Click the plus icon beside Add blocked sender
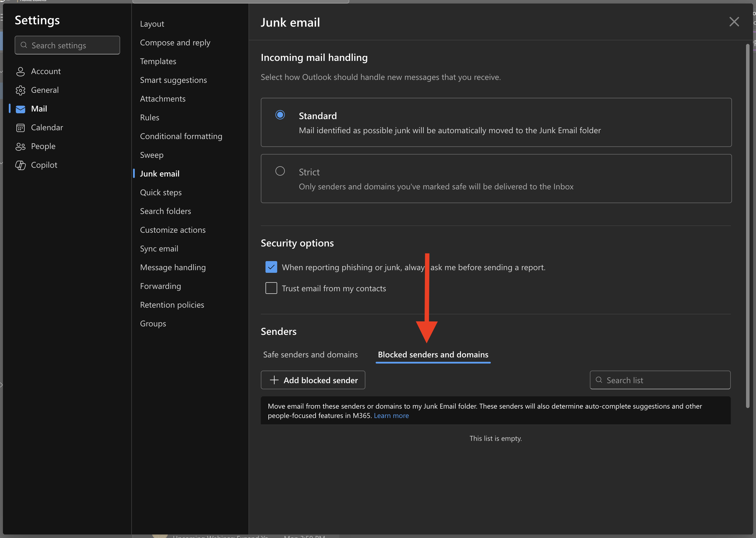The image size is (756, 538). (274, 380)
